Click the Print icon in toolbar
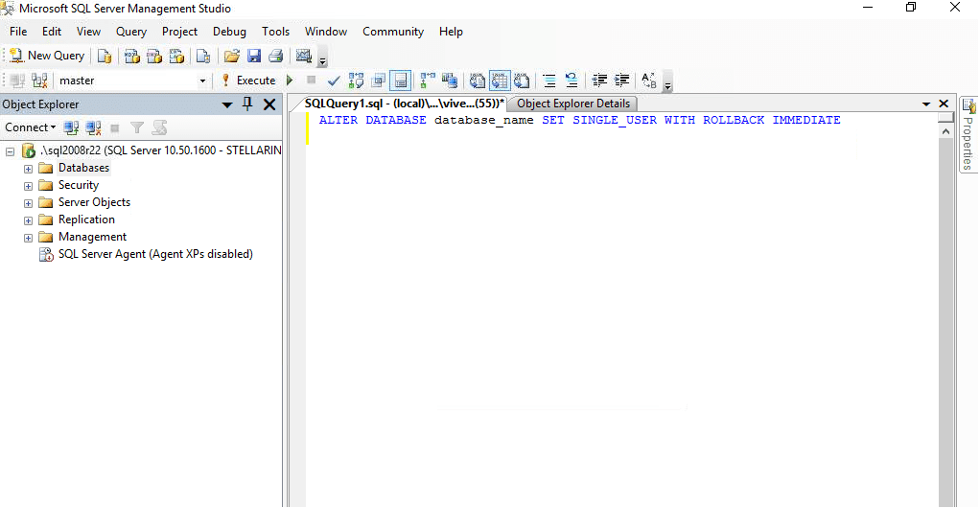The height and width of the screenshot is (508, 980). click(275, 57)
